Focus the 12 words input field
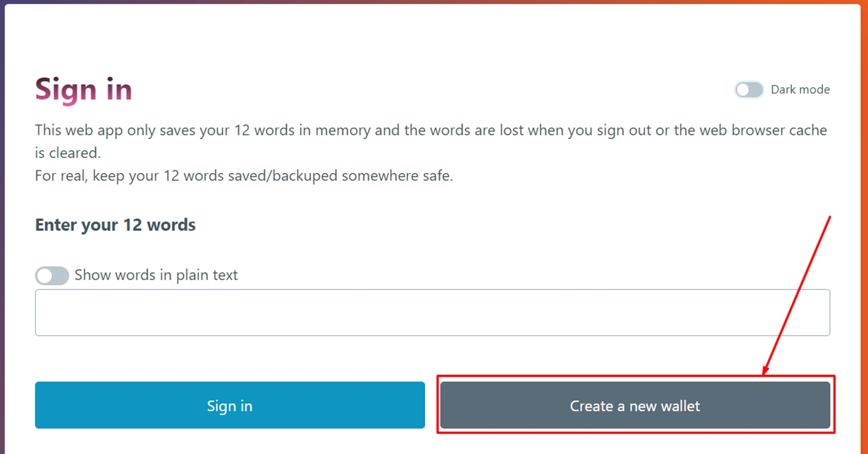The width and height of the screenshot is (868, 454). click(x=432, y=312)
